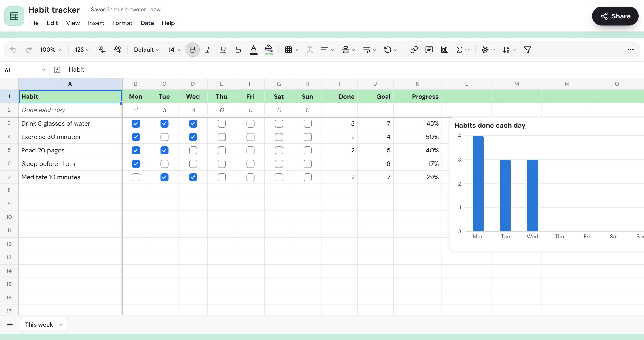
Task: Open the Default font dropdown
Action: [x=146, y=50]
